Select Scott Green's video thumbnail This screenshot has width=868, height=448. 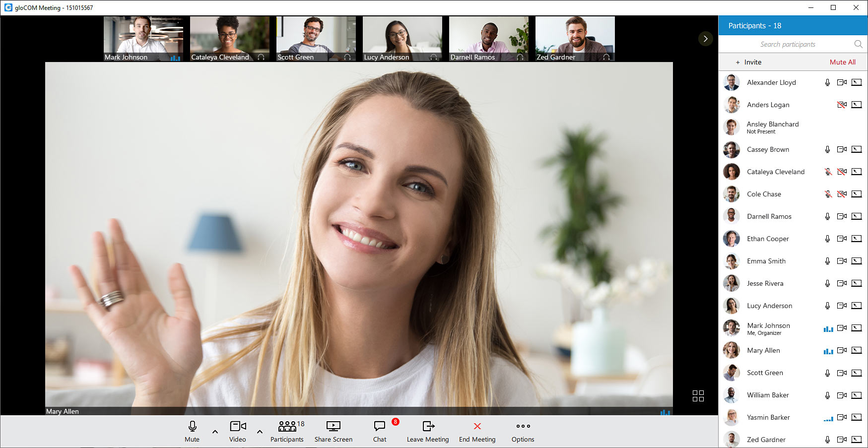click(316, 39)
